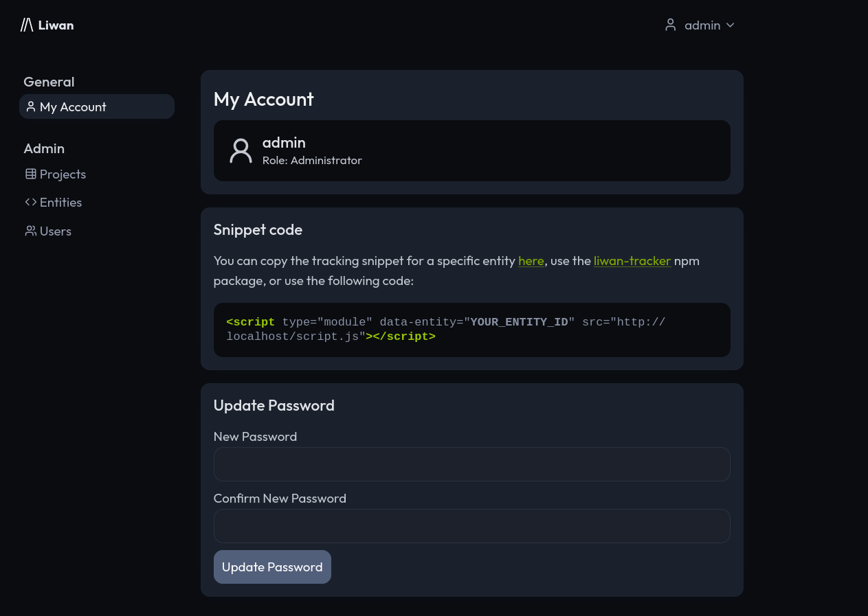Click the large admin avatar icon
The width and height of the screenshot is (868, 616).
click(x=241, y=150)
